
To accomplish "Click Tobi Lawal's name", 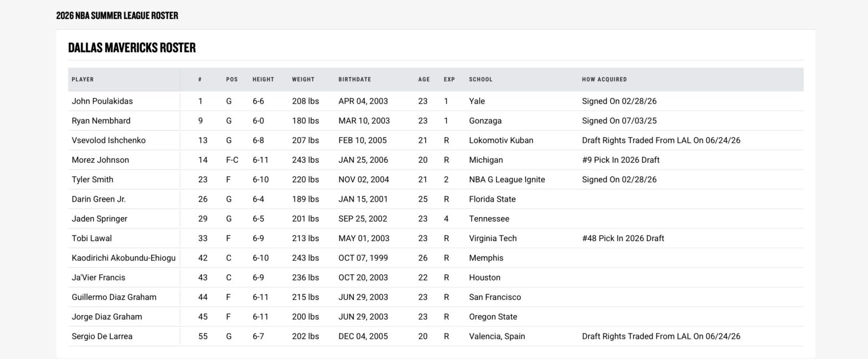I will [91, 238].
